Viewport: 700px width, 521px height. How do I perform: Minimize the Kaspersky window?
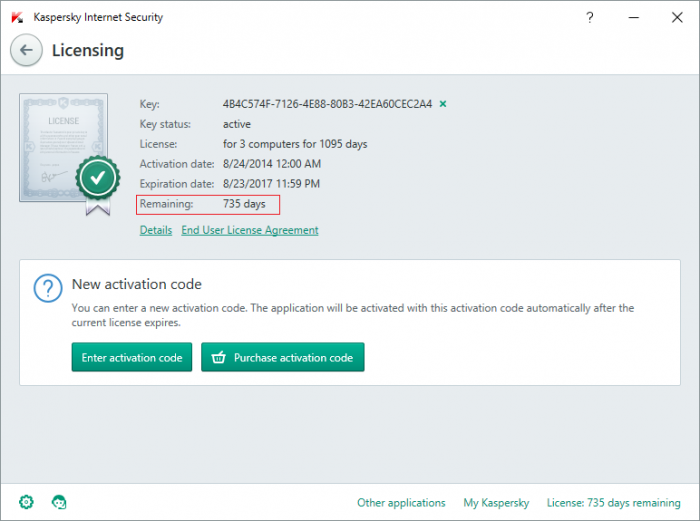tap(634, 17)
